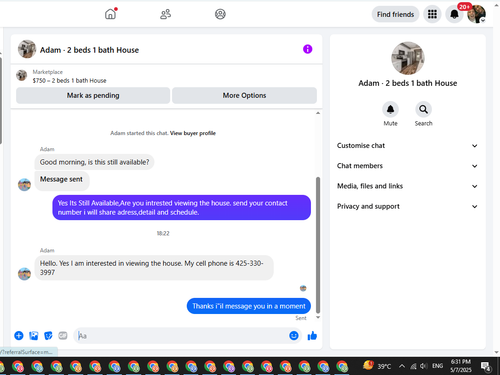500x375 pixels.
Task: Click the taskbar volume speaker icon
Action: [x=423, y=366]
